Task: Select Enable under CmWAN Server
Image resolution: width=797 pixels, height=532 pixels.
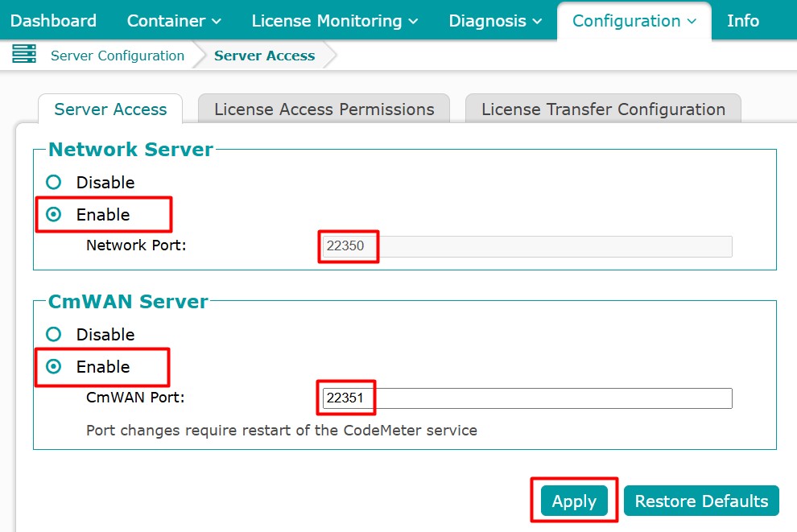Action: point(54,367)
